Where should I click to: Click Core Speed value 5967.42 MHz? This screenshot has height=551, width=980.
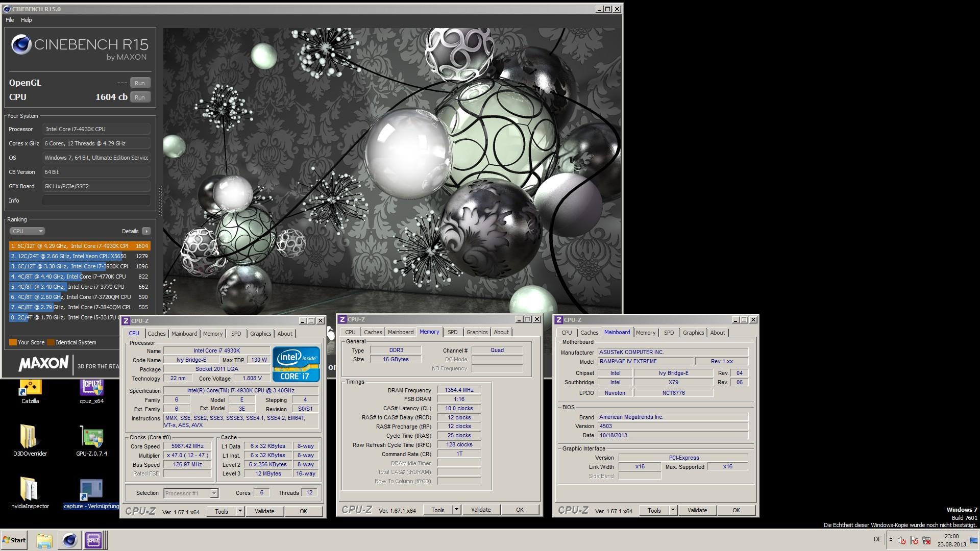click(x=187, y=446)
